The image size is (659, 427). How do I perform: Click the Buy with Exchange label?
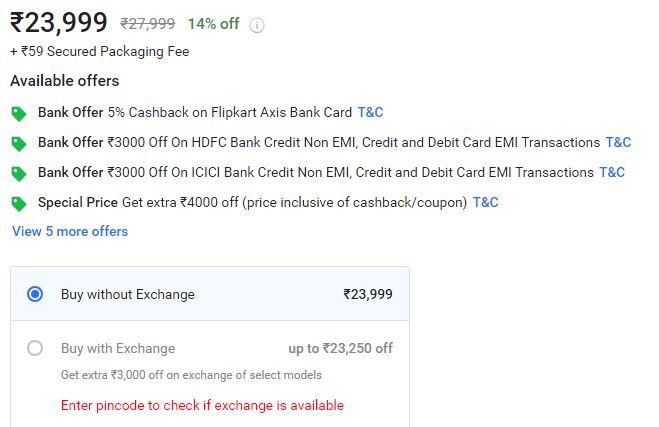(x=118, y=348)
